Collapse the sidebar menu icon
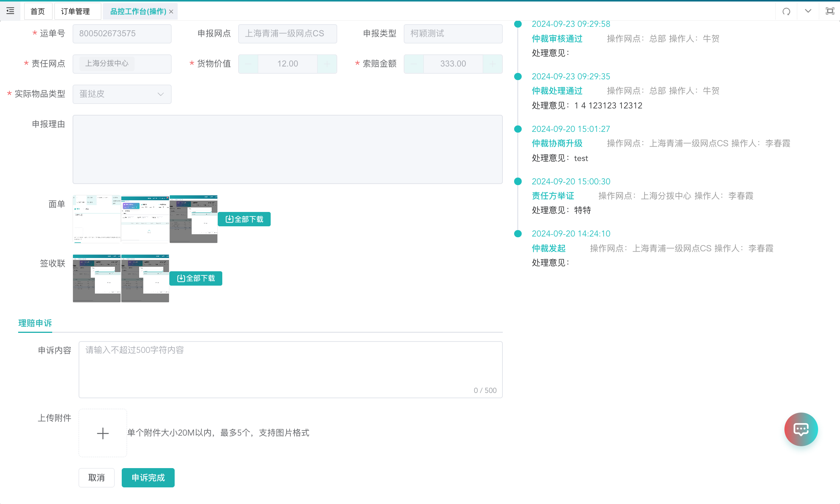Image resolution: width=840 pixels, height=504 pixels. (x=10, y=11)
